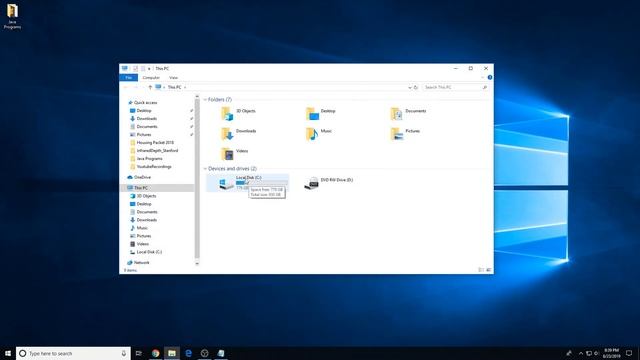Expand the ribbon with the chevron
The width and height of the screenshot is (640, 360).
[x=482, y=77]
